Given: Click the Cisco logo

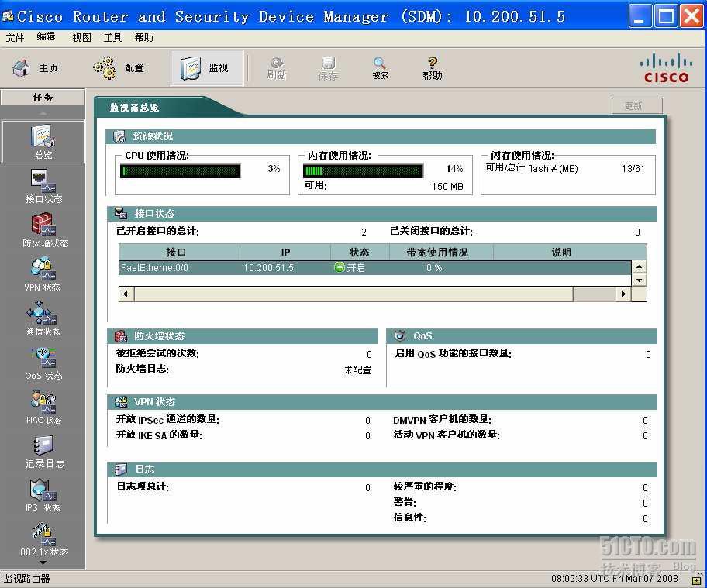Looking at the screenshot, I should 667,69.
